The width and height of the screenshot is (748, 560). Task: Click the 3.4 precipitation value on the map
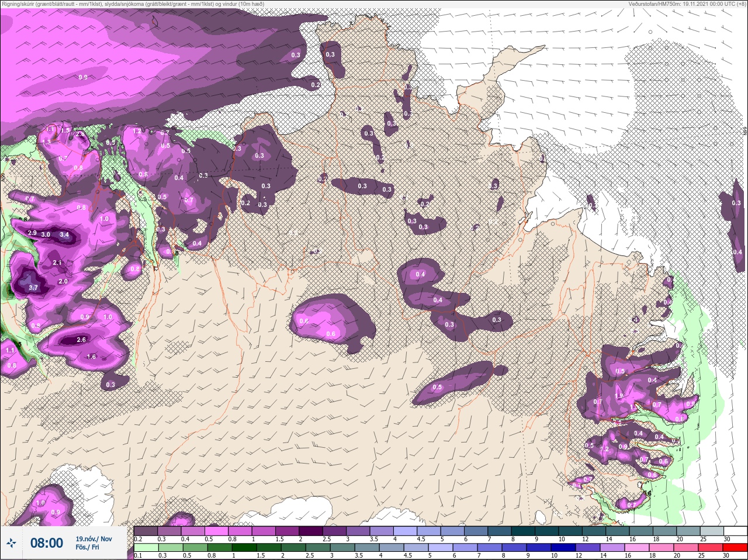point(65,235)
